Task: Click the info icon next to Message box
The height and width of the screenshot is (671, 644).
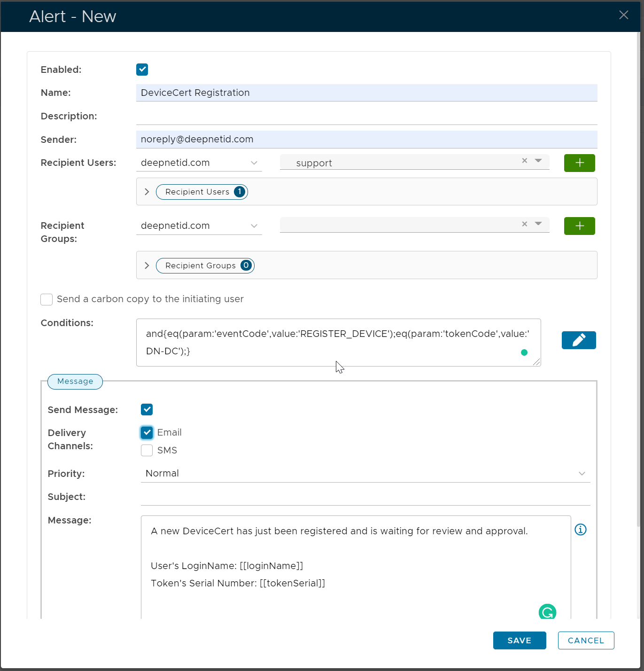Action: (581, 530)
